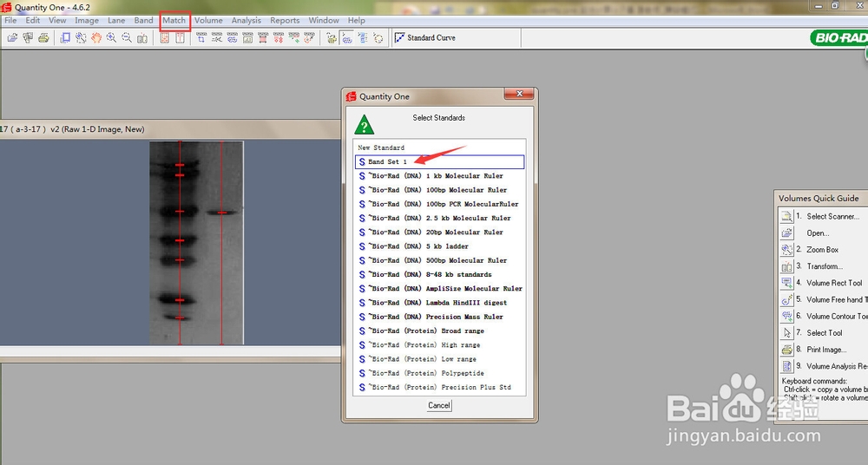The width and height of the screenshot is (868, 465).
Task: Select Bio-Rad (DNA) AmpliSize Molecular Ruler
Action: (439, 288)
